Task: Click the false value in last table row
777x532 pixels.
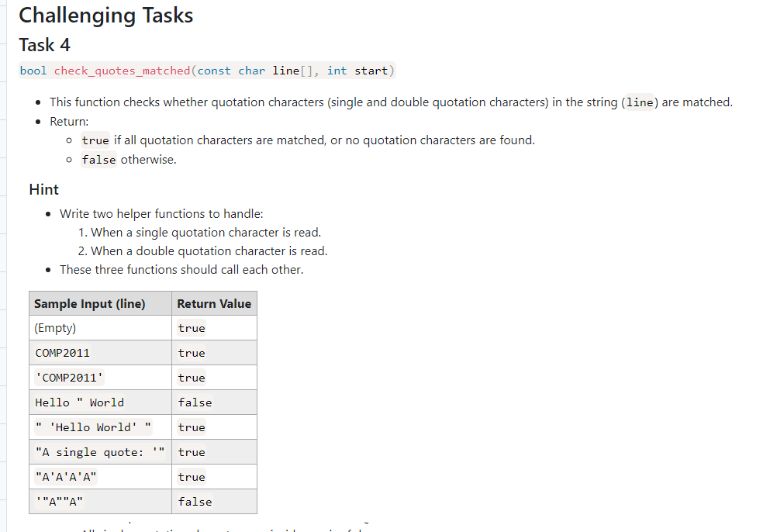Action: coord(195,502)
